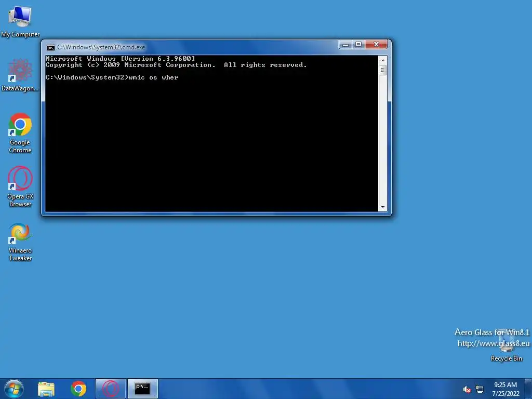Click the 'Microsoft Windows [Version 6.3.9600]' line

[121, 58]
